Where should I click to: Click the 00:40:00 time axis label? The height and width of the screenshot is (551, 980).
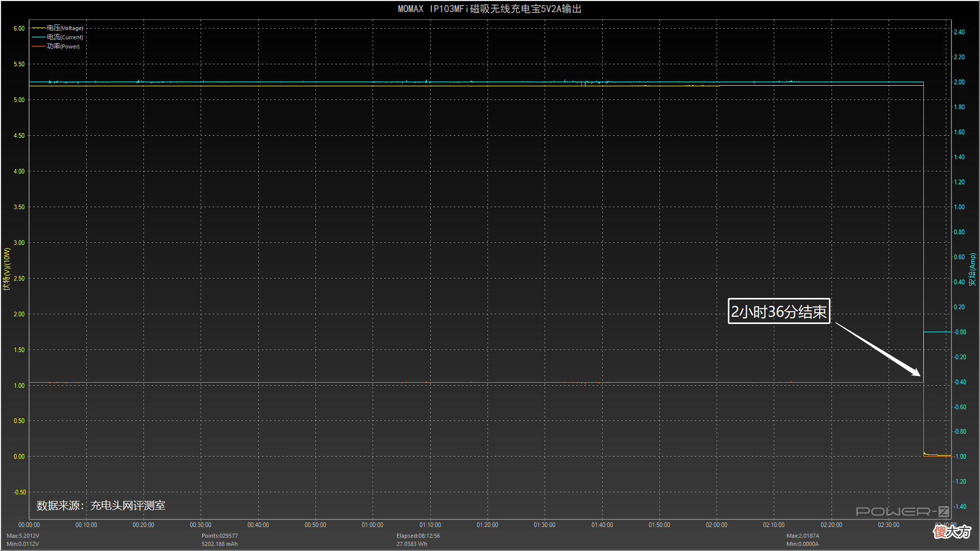tap(258, 525)
